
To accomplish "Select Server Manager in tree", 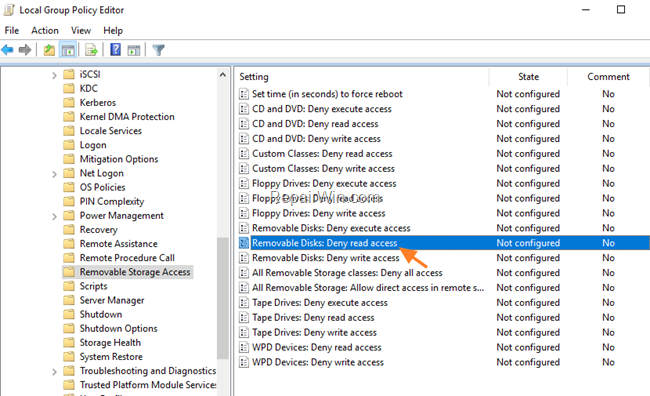I will coord(112,300).
